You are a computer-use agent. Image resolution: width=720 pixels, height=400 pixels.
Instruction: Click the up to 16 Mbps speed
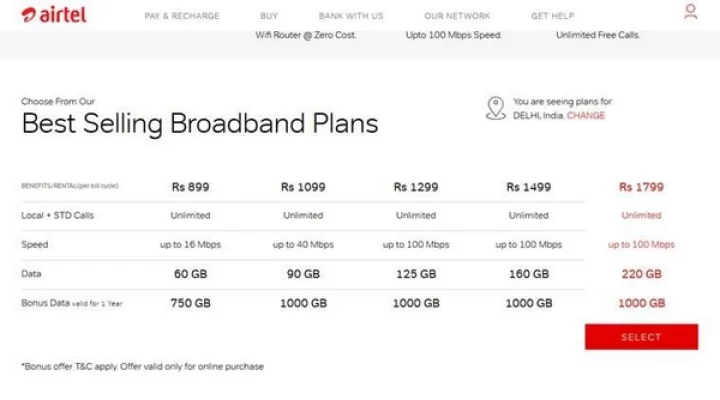click(x=190, y=245)
